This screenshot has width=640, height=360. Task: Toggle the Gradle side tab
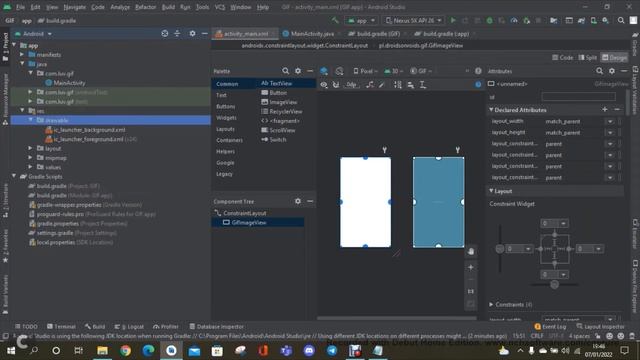pyautogui.click(x=635, y=44)
